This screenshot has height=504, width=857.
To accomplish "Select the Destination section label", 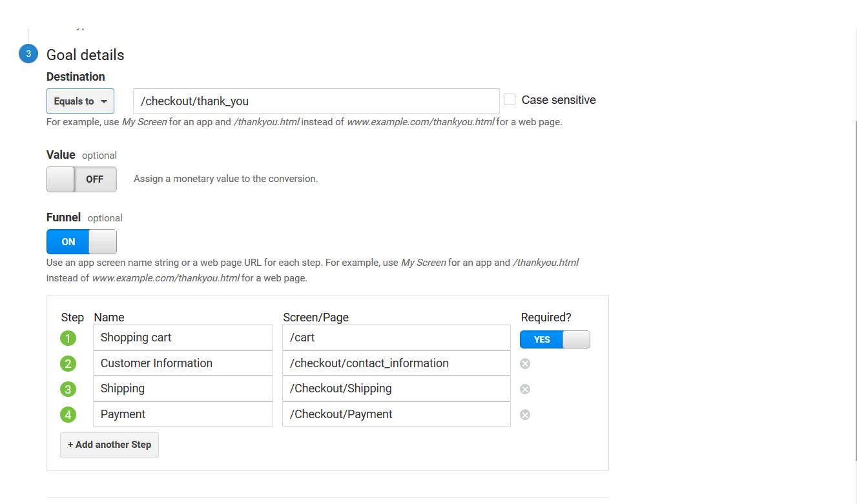I will (76, 76).
